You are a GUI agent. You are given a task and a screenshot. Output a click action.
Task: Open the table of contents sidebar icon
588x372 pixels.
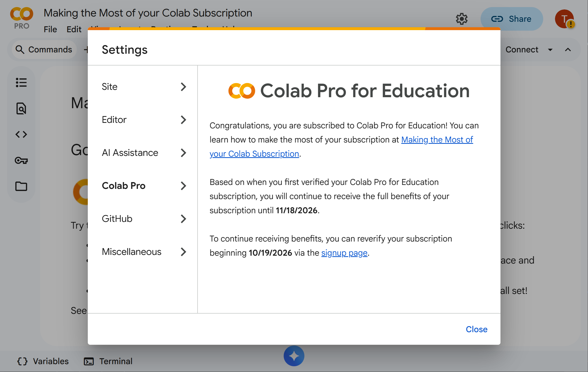[x=21, y=82]
